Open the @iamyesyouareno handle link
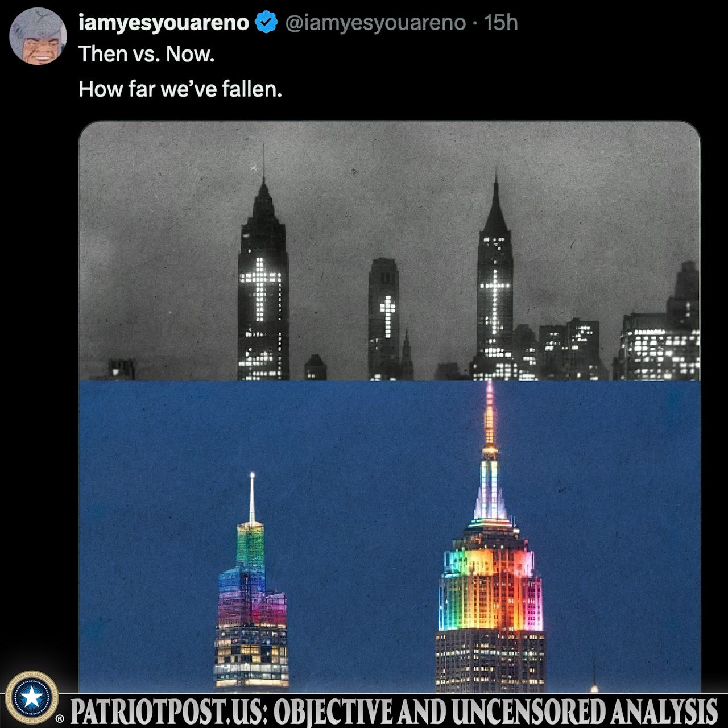Viewport: 728px width, 728px height. [375, 23]
